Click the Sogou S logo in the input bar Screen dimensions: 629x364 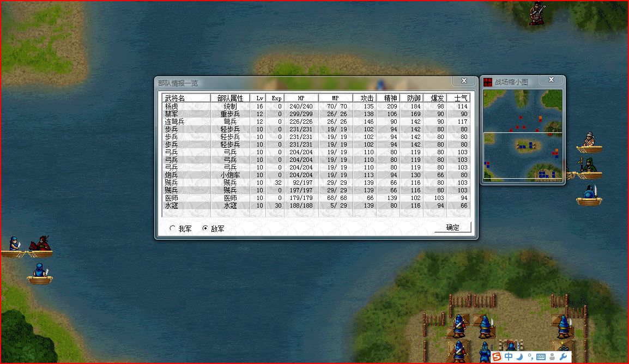(x=497, y=356)
